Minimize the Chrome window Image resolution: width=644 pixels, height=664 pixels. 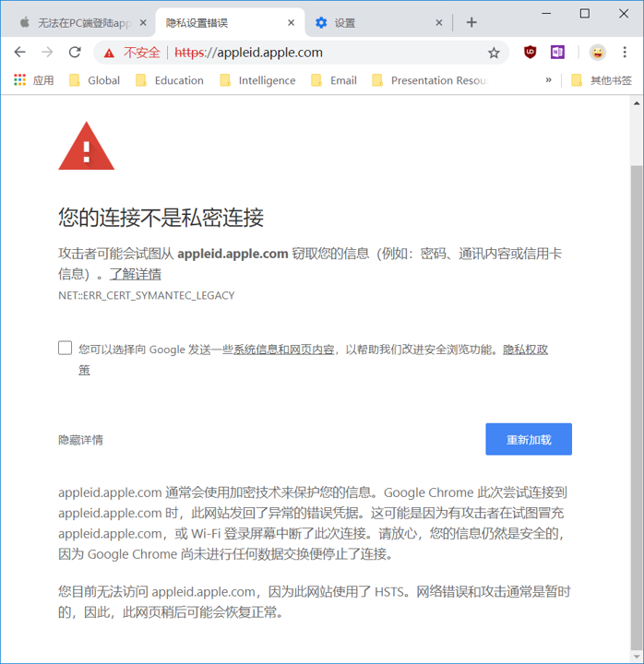546,14
